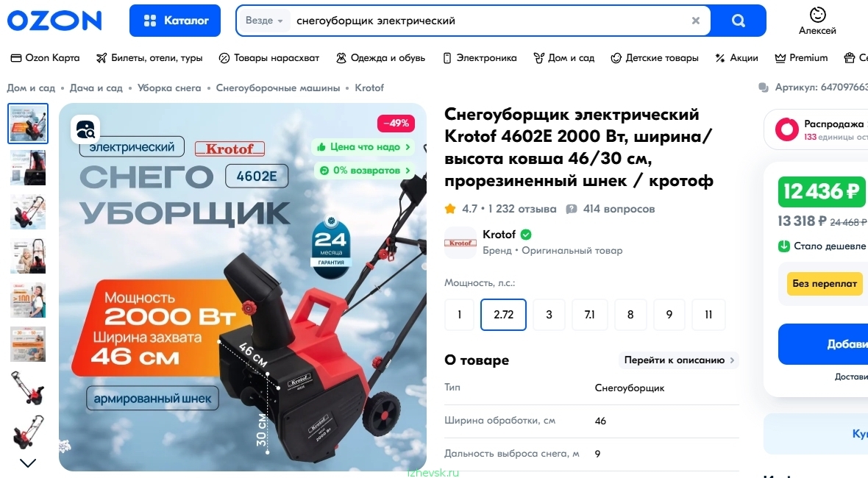Image resolution: width=868 pixels, height=478 pixels.
Task: Open the image search icon on product photo
Action: tap(85, 129)
